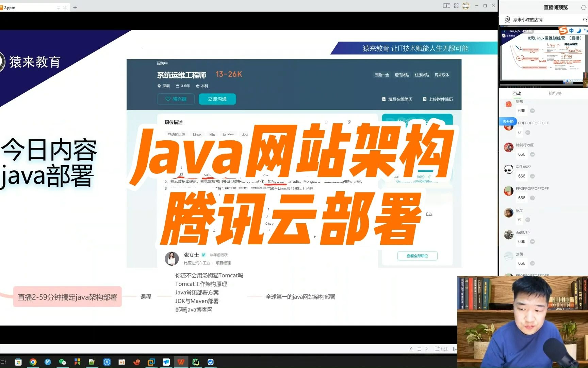588x368 pixels.
Task: Click the 哄哄 user avatar in chat
Action: click(508, 104)
